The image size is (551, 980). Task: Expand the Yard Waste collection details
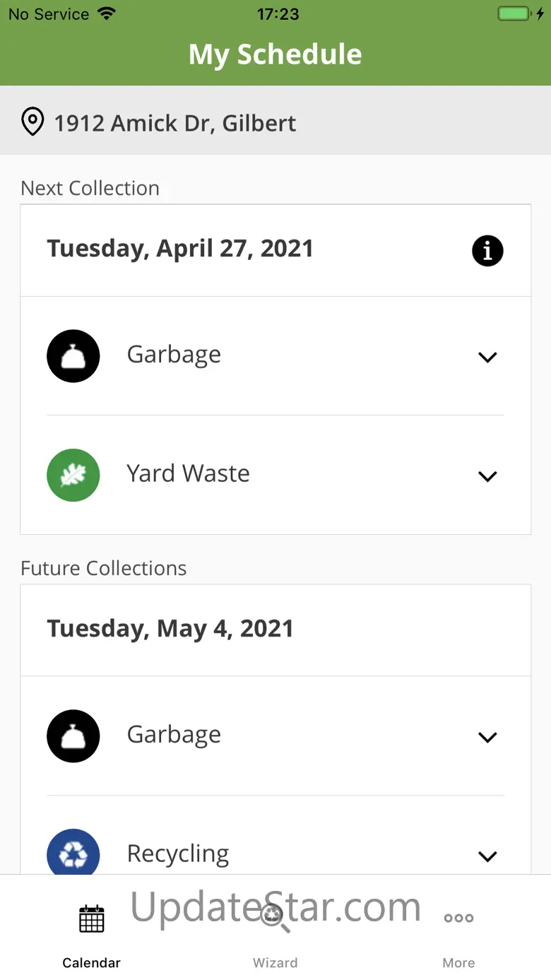pos(487,476)
